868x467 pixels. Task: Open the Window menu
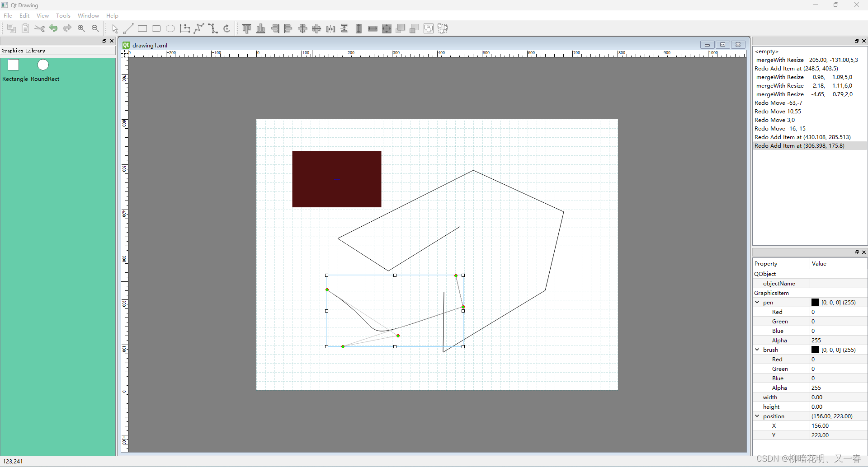[x=88, y=15]
